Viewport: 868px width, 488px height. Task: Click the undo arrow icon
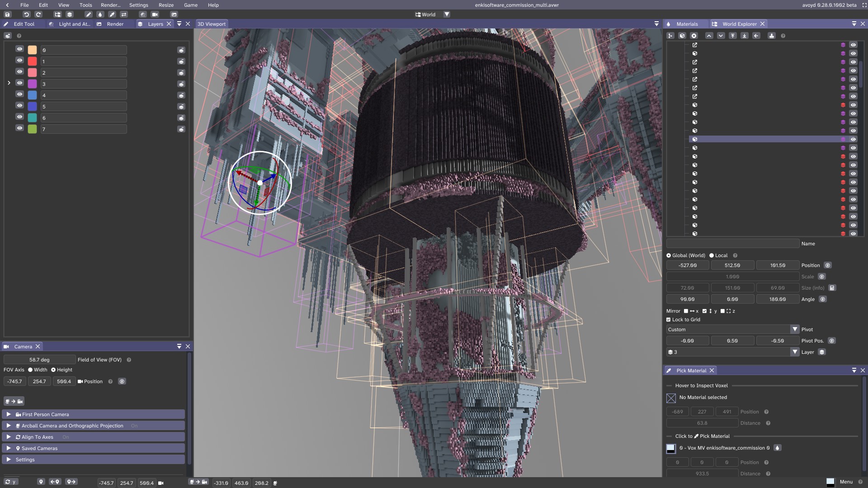(26, 14)
